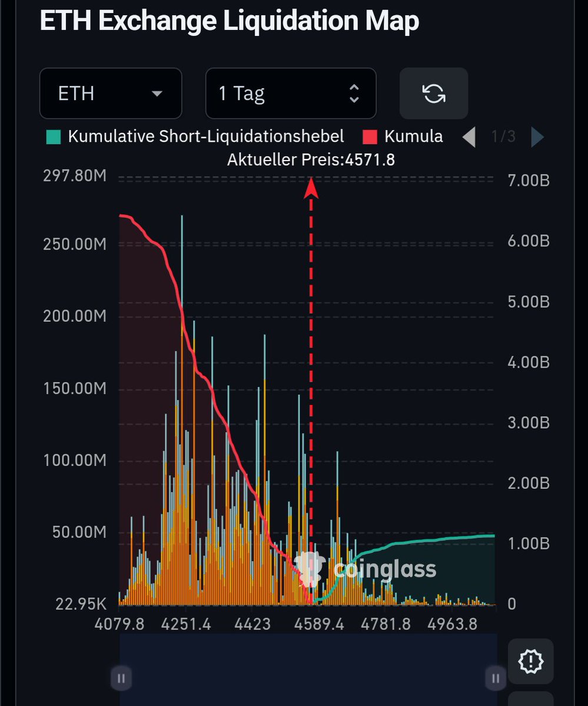The image size is (588, 706).
Task: Click the 4963.8 price axis label
Action: coord(452,624)
